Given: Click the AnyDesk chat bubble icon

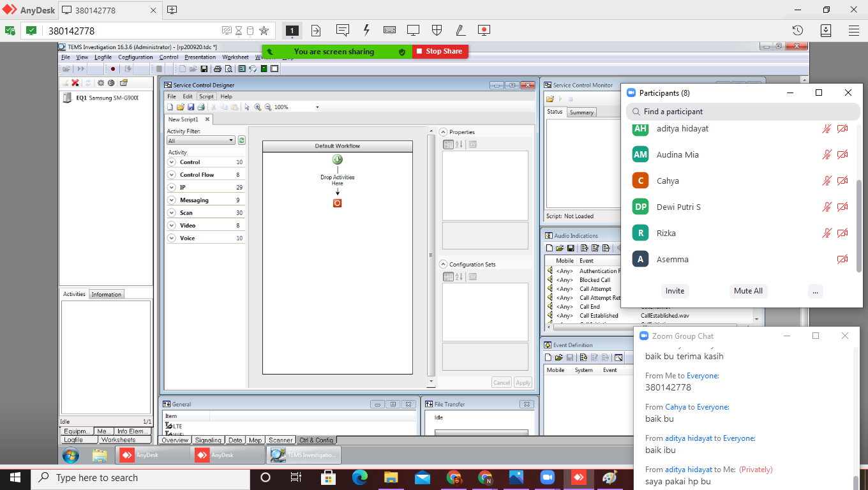Looking at the screenshot, I should tap(343, 30).
